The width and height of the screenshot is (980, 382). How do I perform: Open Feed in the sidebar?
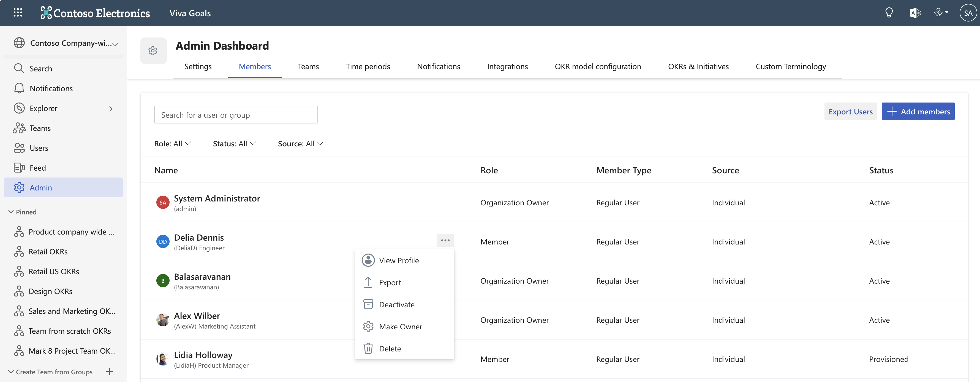(x=37, y=168)
